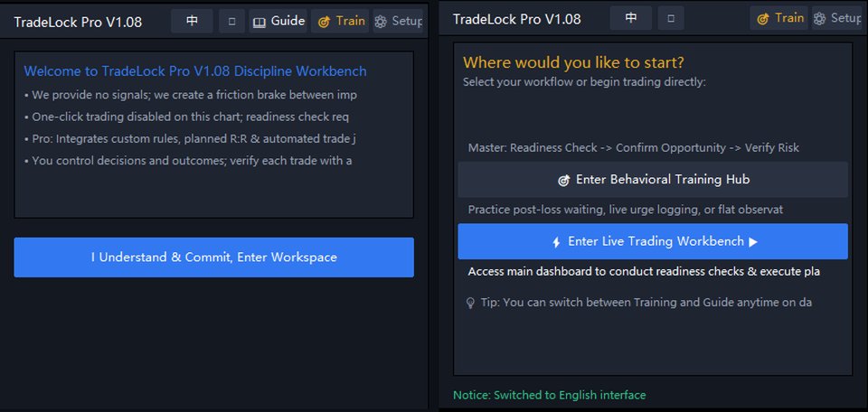Click the 'Practice post-loss waiting' description
868x412 pixels.
[x=626, y=211]
